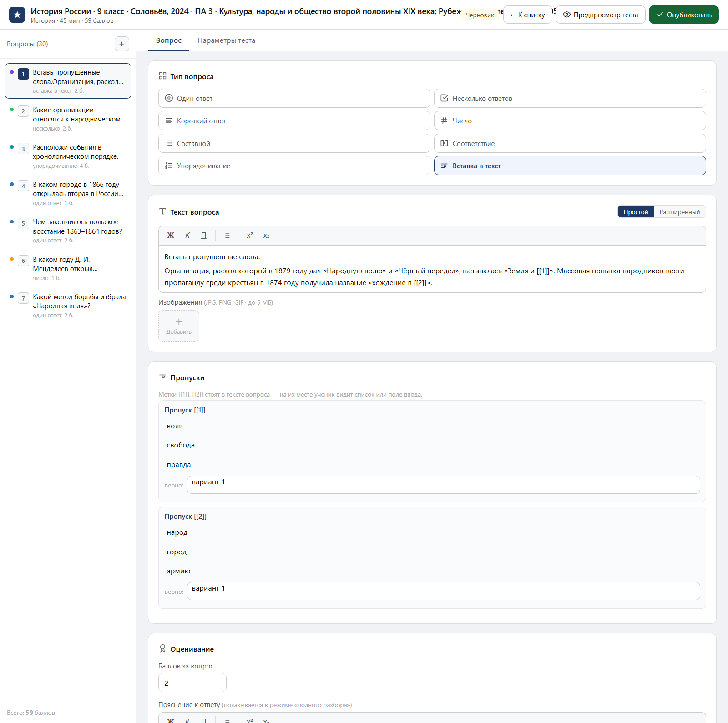Screen dimensions: 728x723
Task: Open correct answer field for Пропуск [[1]]
Action: [443, 485]
